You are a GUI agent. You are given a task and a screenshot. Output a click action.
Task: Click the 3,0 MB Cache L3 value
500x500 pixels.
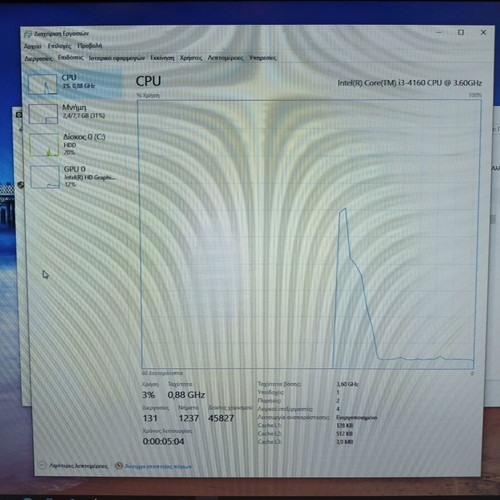(x=345, y=442)
